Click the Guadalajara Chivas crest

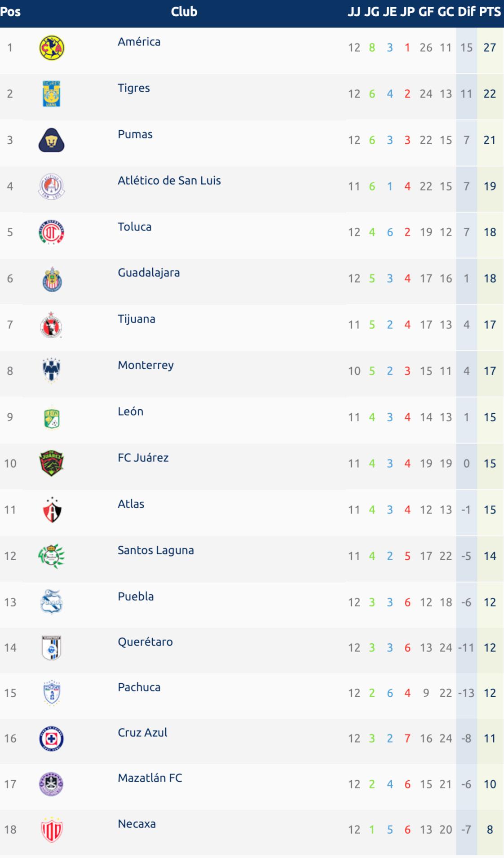52,279
